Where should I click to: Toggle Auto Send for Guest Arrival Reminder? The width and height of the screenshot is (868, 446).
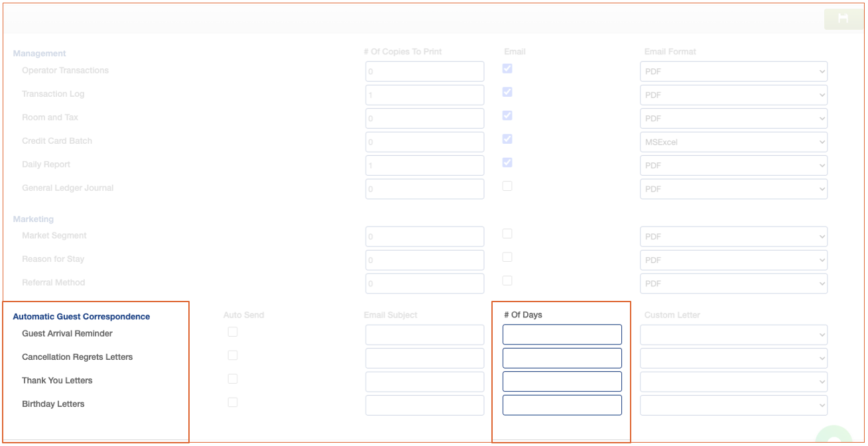click(233, 332)
